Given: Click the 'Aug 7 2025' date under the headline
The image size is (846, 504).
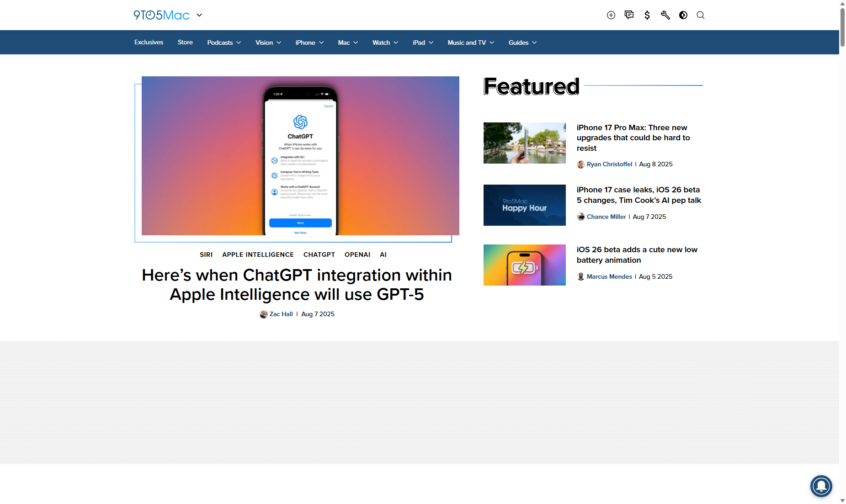Looking at the screenshot, I should click(318, 314).
